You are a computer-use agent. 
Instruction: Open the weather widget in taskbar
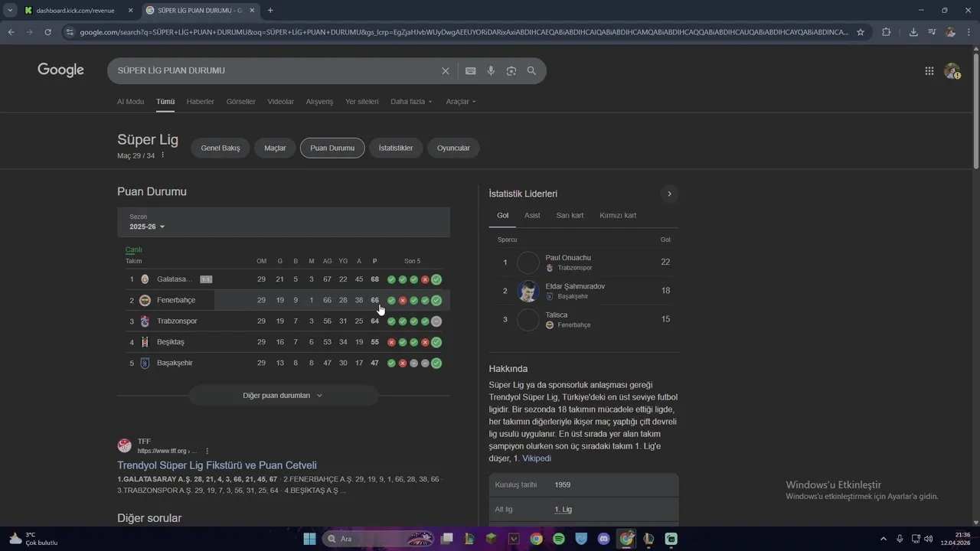tap(33, 539)
